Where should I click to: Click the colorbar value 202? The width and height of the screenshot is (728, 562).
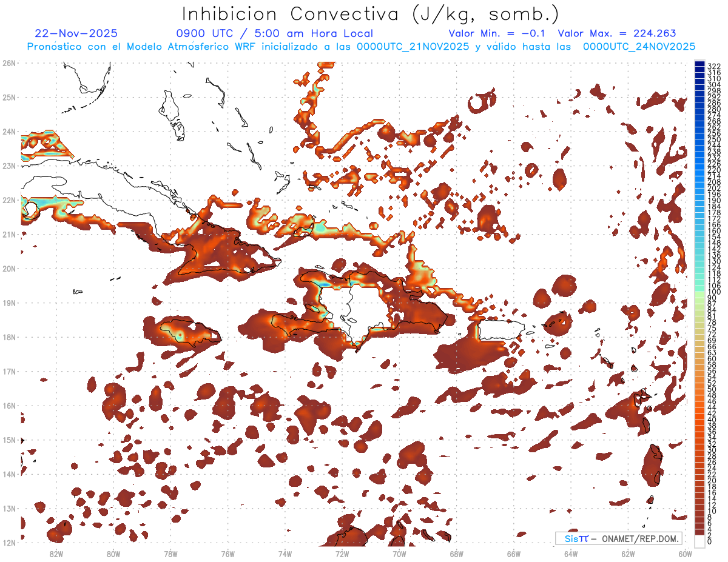click(713, 189)
